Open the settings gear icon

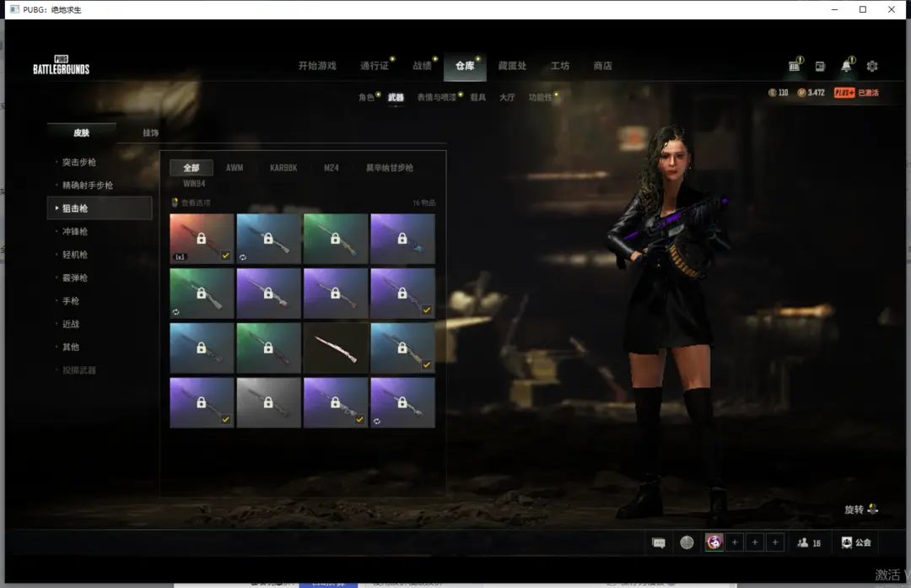[872, 67]
